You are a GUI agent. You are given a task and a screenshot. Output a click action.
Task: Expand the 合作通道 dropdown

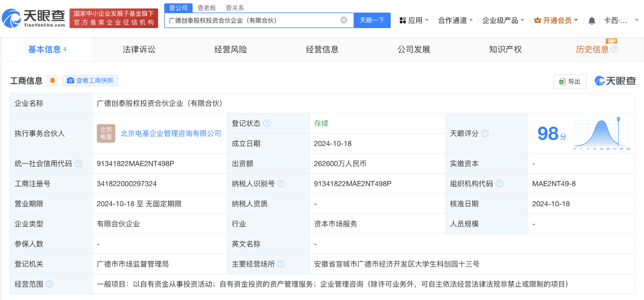pos(455,20)
